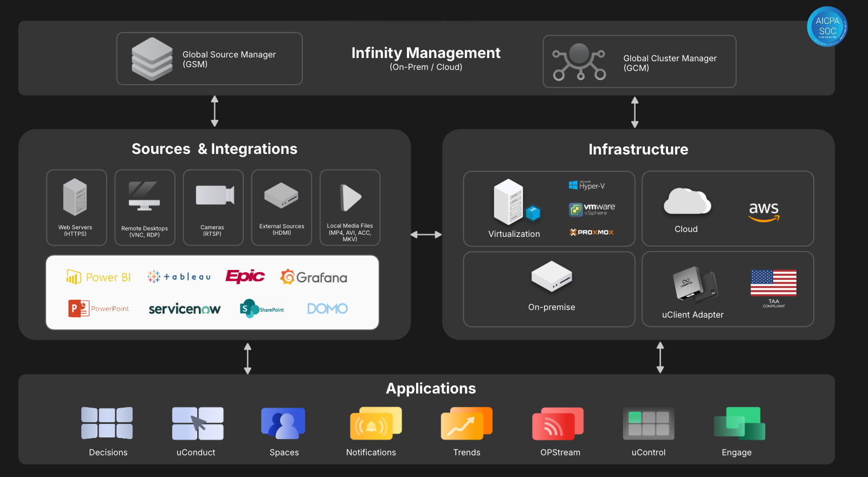
Task: Click the "Engage" label
Action: [737, 452]
